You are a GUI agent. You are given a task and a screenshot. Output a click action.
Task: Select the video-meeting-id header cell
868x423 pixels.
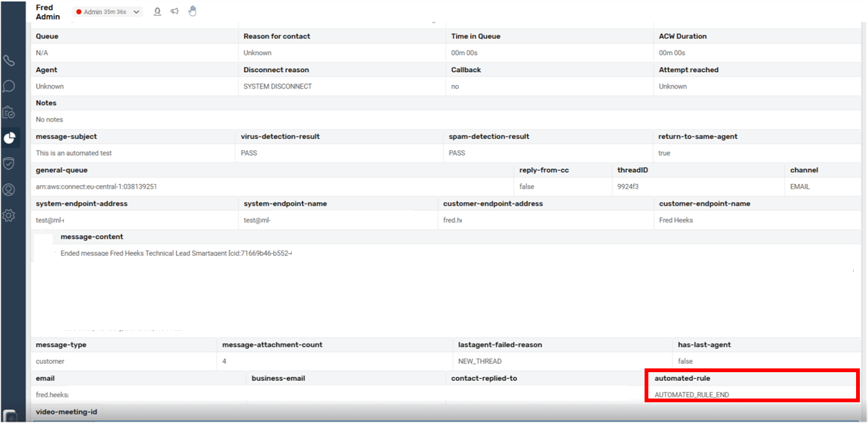tap(67, 412)
